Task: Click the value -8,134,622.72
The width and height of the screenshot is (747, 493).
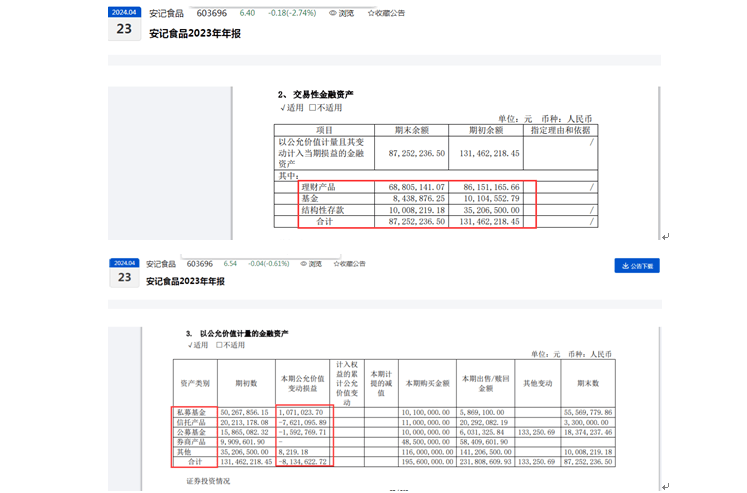Action: [303, 462]
